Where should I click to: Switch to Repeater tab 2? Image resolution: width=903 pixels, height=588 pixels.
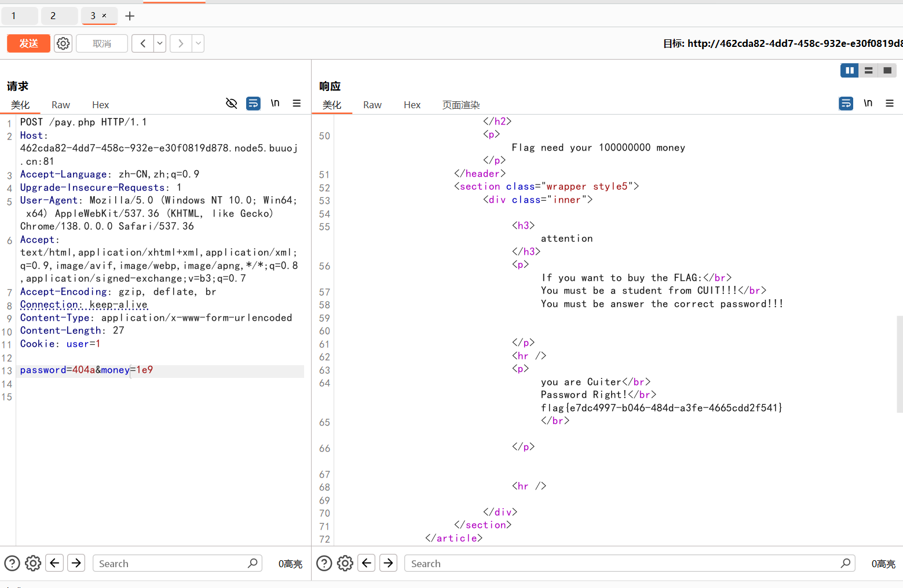[53, 16]
